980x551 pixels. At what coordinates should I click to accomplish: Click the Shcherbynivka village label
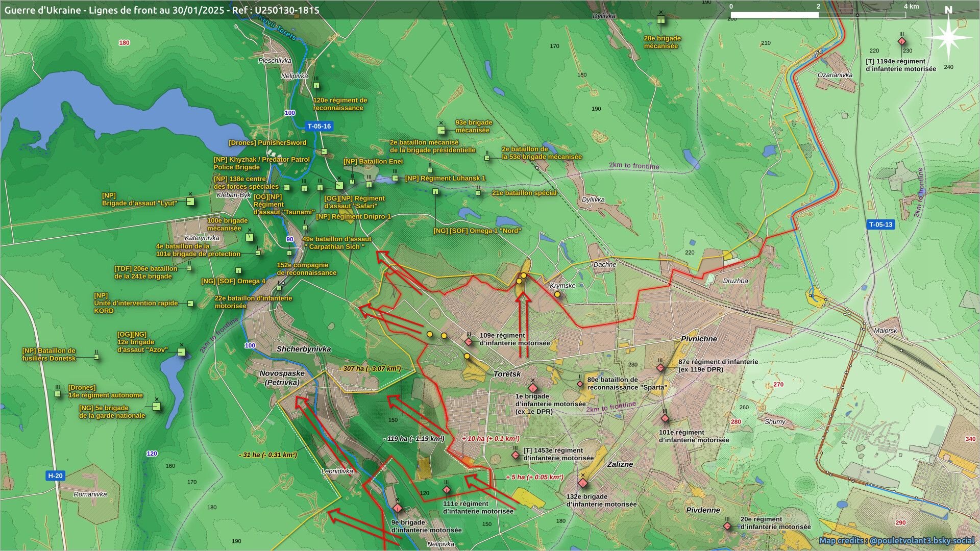(304, 349)
